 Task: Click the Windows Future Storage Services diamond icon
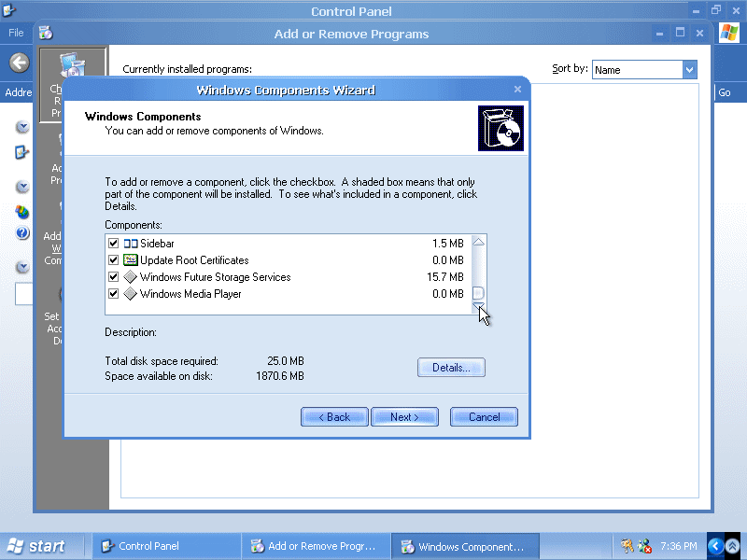tap(130, 277)
